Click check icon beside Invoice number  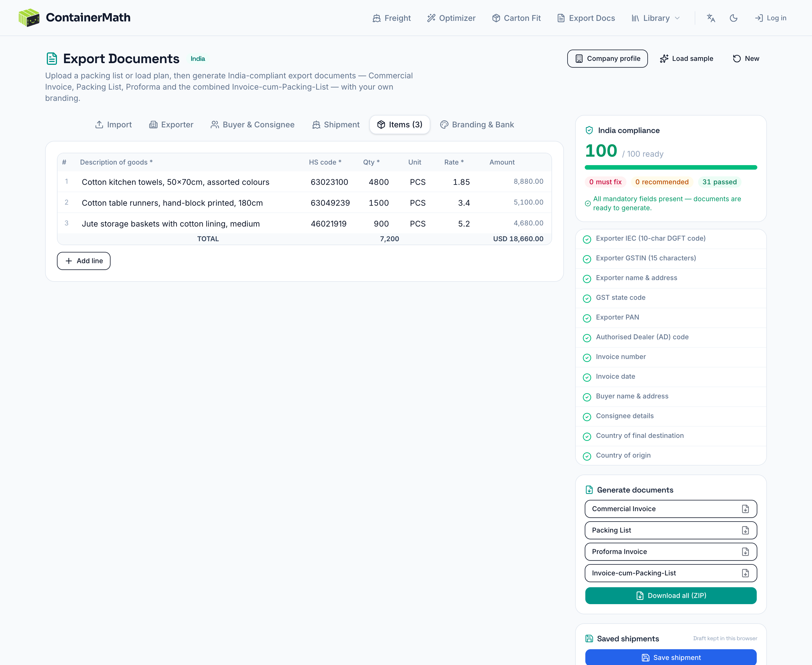coord(587,358)
